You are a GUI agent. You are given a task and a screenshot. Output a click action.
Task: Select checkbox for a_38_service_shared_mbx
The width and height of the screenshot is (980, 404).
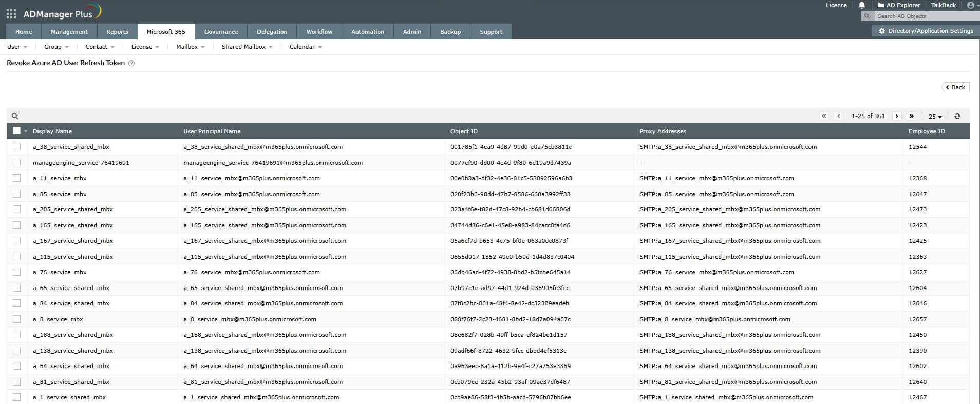[x=16, y=147]
